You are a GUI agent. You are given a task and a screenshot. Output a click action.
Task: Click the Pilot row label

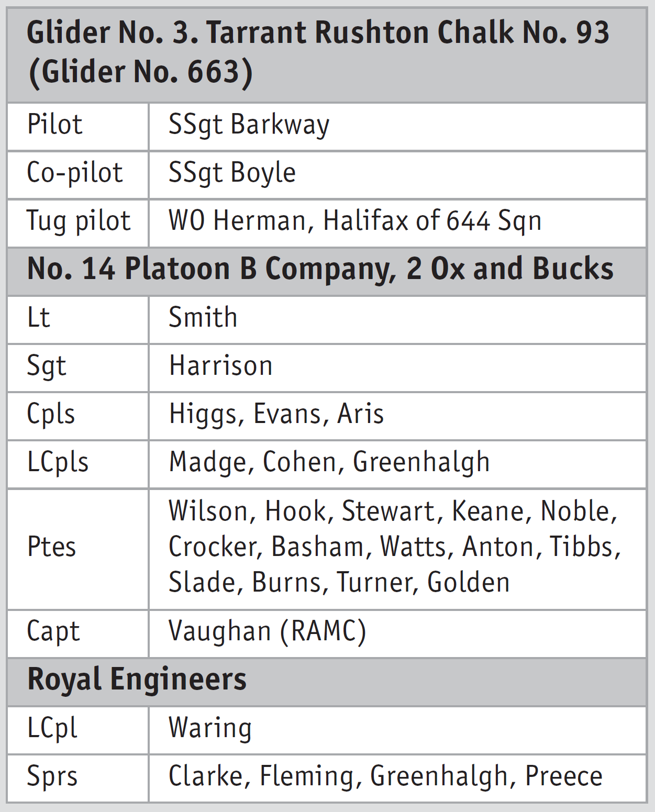coord(55,125)
